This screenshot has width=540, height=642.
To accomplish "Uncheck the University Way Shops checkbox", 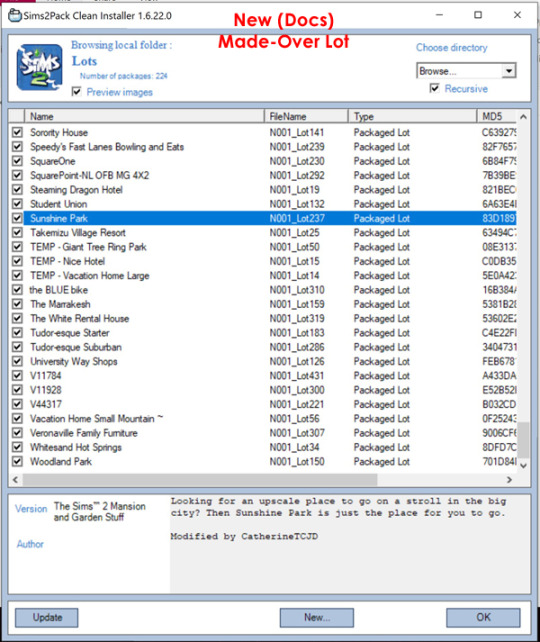I will (x=17, y=361).
